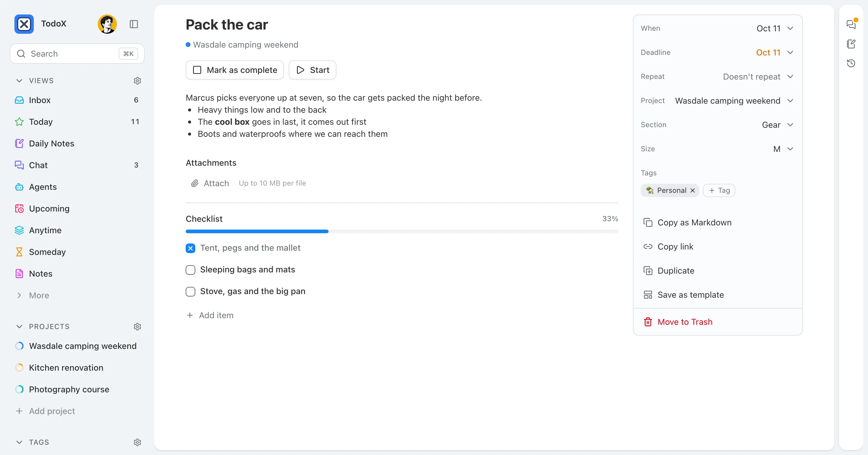The height and width of the screenshot is (455, 868).
Task: Click the Agents robot icon
Action: [19, 187]
